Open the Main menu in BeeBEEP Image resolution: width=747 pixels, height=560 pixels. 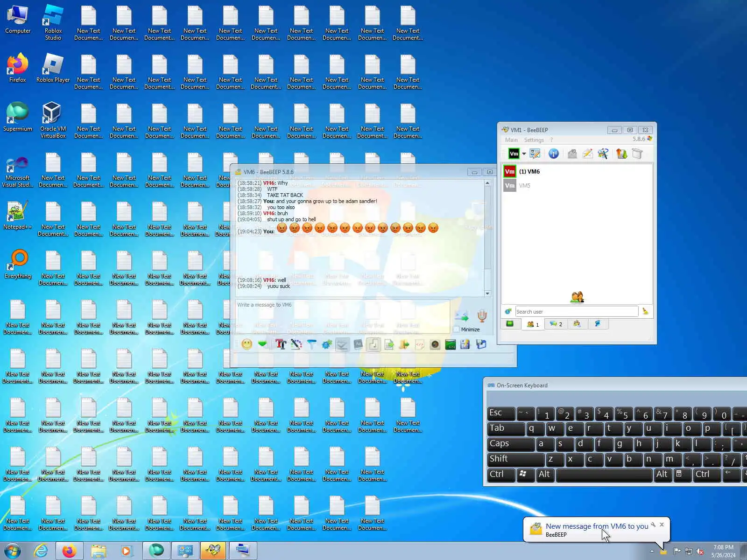(x=511, y=140)
